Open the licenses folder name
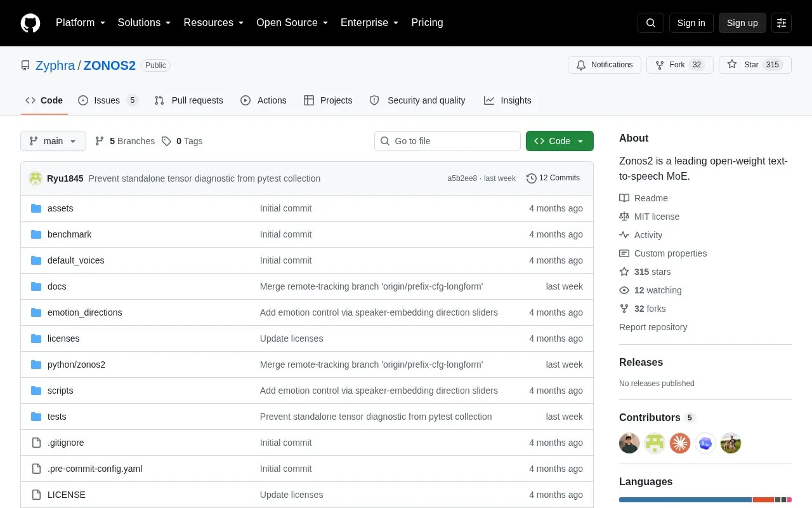The image size is (812, 508). (63, 338)
